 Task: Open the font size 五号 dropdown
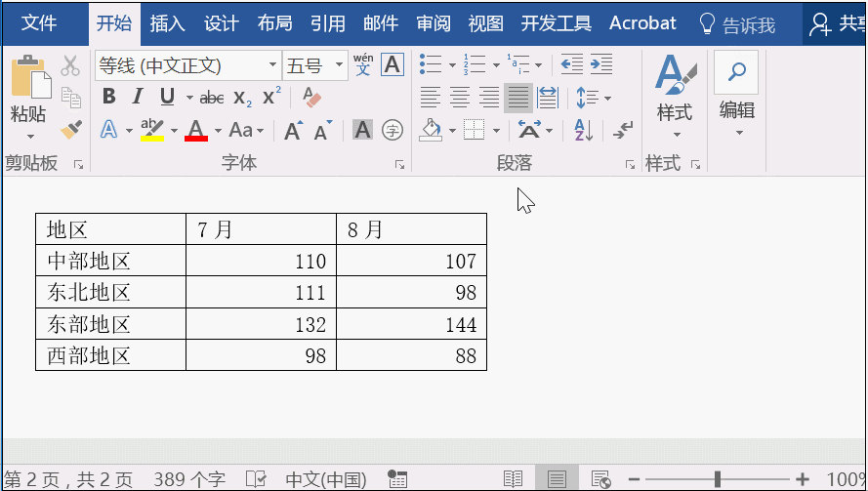pyautogui.click(x=340, y=65)
